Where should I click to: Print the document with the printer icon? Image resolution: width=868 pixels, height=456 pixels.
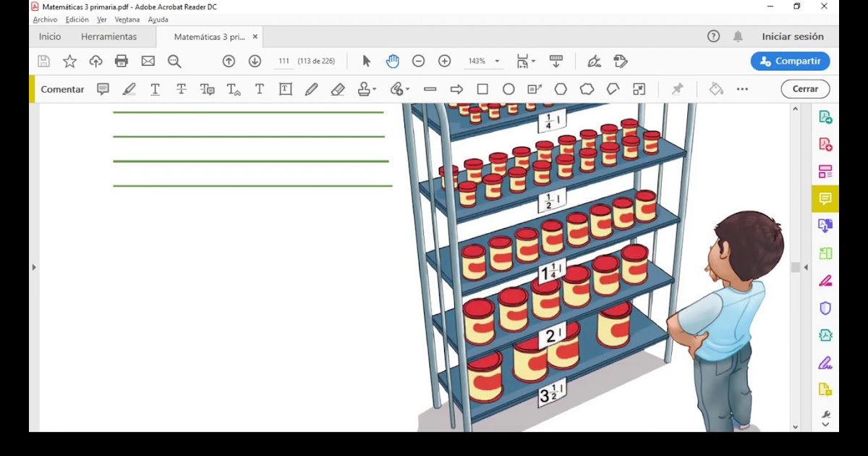point(122,62)
